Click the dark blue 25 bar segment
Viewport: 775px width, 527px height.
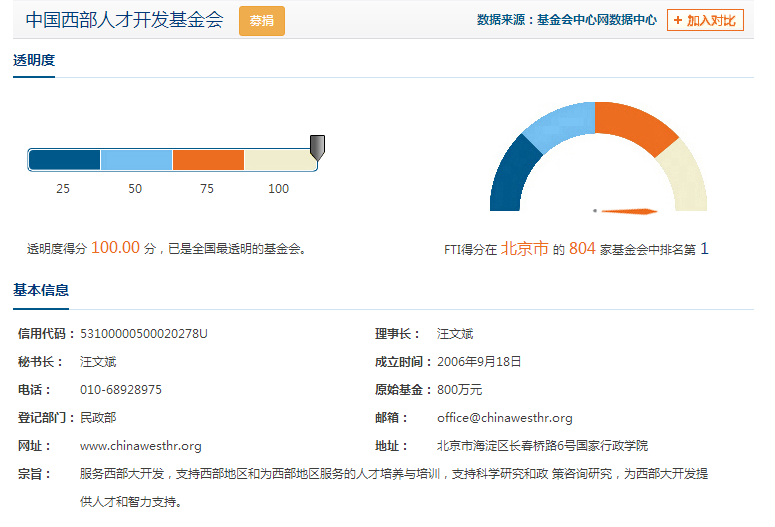pos(64,160)
